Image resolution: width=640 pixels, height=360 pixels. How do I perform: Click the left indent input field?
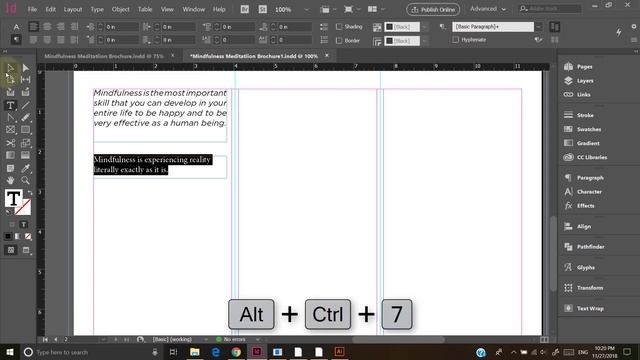point(122,27)
